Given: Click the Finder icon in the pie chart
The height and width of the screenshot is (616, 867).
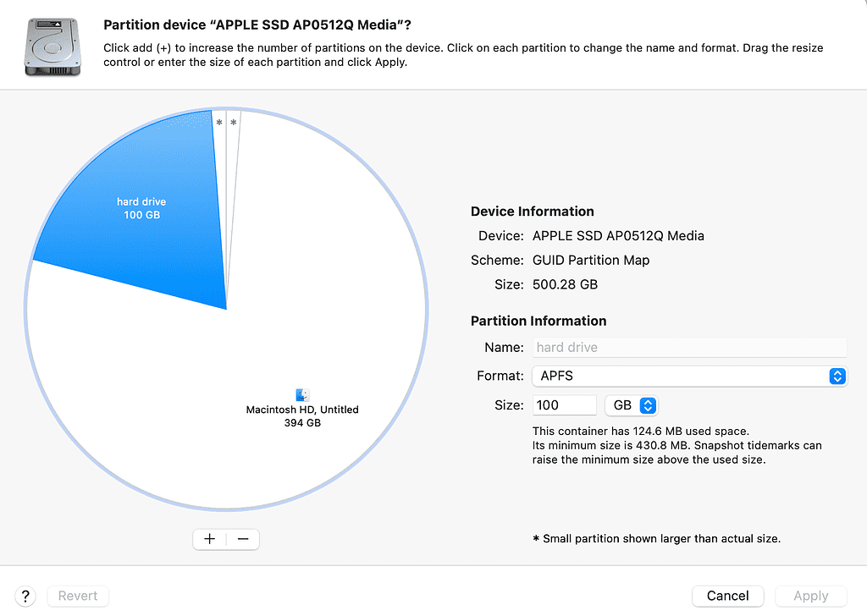Looking at the screenshot, I should coord(302,395).
